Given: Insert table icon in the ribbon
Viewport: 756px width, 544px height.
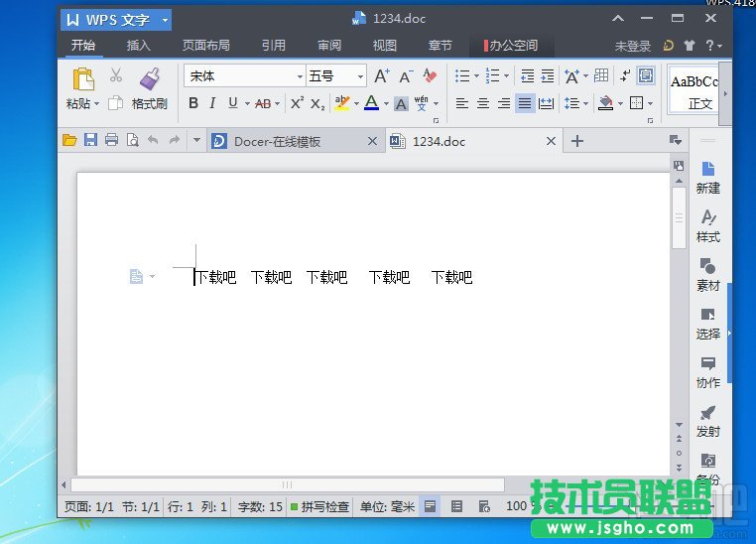Looking at the screenshot, I should point(601,75).
